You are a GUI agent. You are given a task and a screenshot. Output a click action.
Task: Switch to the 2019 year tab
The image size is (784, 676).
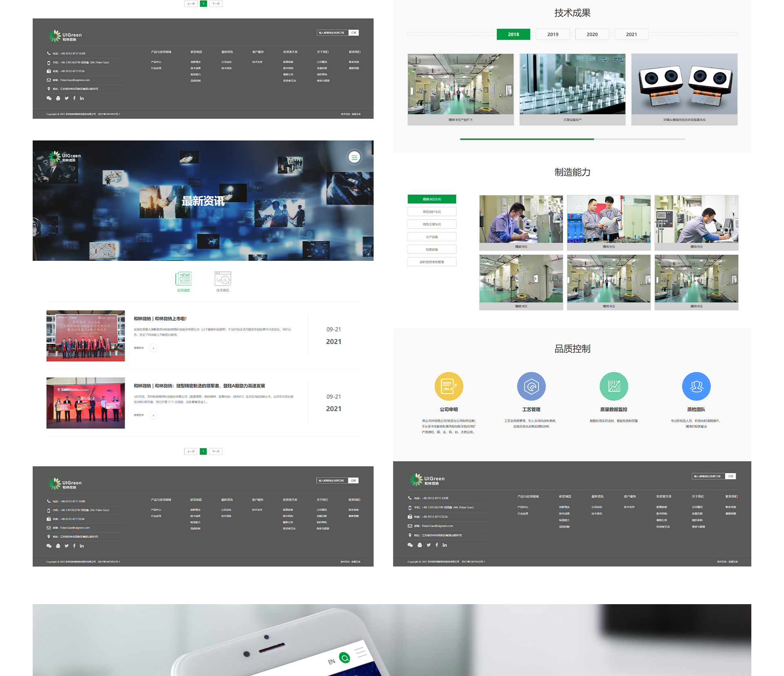(552, 34)
